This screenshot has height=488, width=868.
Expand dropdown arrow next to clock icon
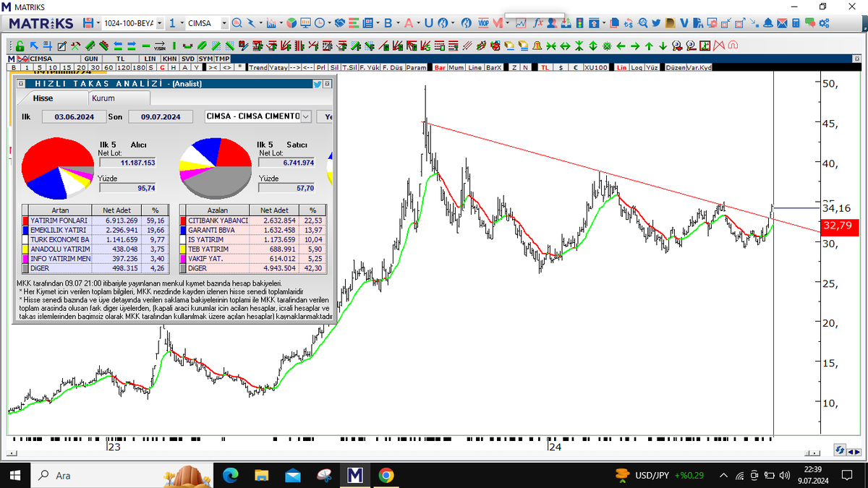point(330,23)
